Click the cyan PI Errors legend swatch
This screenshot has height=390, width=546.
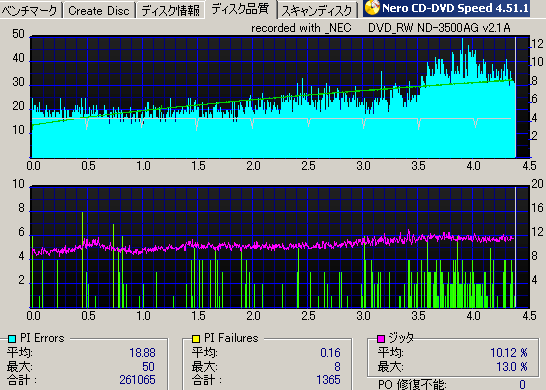pyautogui.click(x=12, y=338)
